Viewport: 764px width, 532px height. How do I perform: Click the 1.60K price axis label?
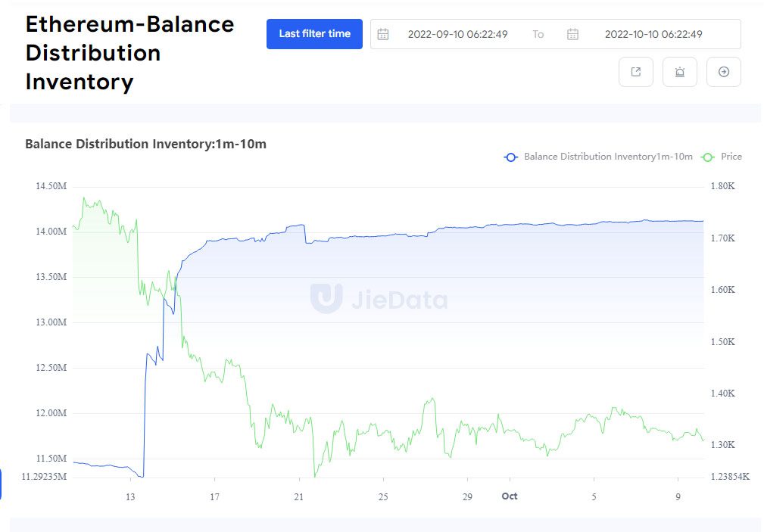[722, 290]
